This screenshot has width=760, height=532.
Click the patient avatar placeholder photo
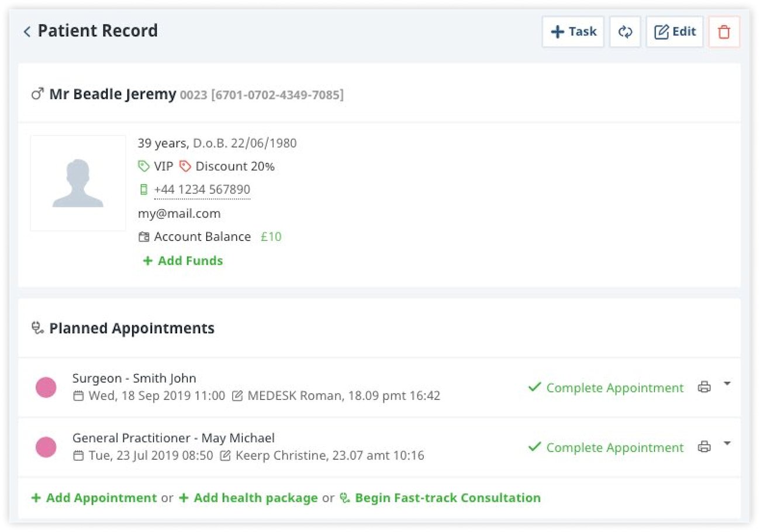78,183
